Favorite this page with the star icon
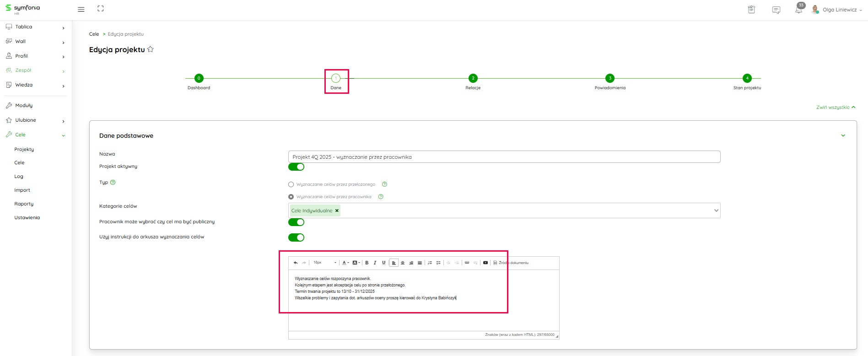The image size is (868, 356). [151, 49]
